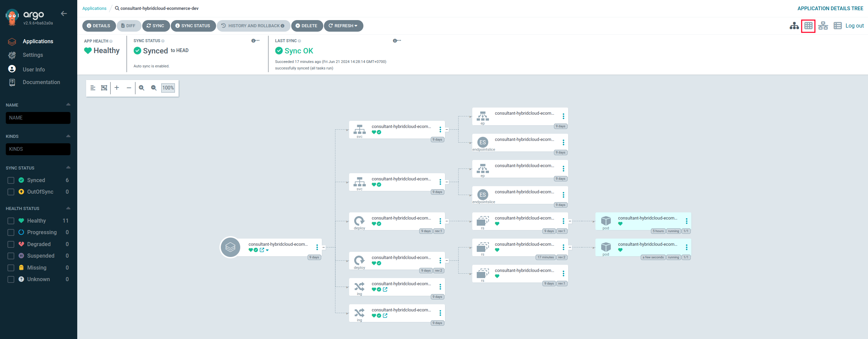Check the Unknown filter checkbox
The height and width of the screenshot is (339, 868).
pos(11,279)
